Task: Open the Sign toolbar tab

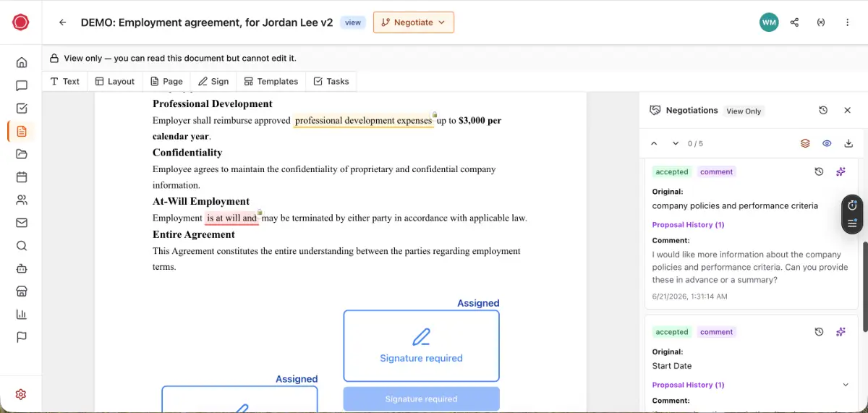Action: click(213, 82)
